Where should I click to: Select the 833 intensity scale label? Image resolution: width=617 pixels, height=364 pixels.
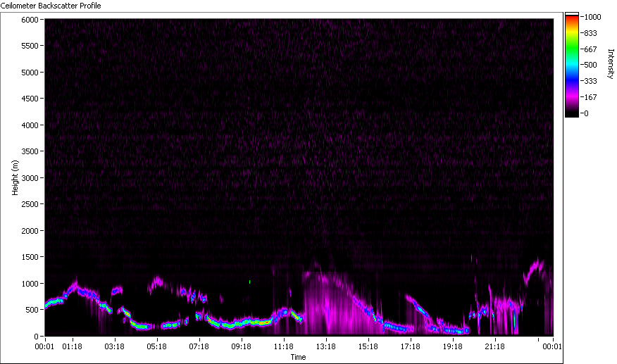pos(591,34)
